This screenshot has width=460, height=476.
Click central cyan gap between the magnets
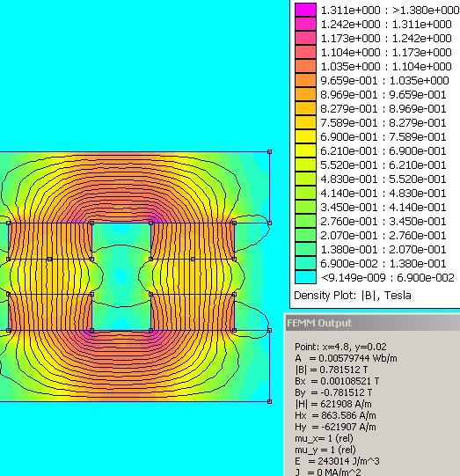[121, 276]
